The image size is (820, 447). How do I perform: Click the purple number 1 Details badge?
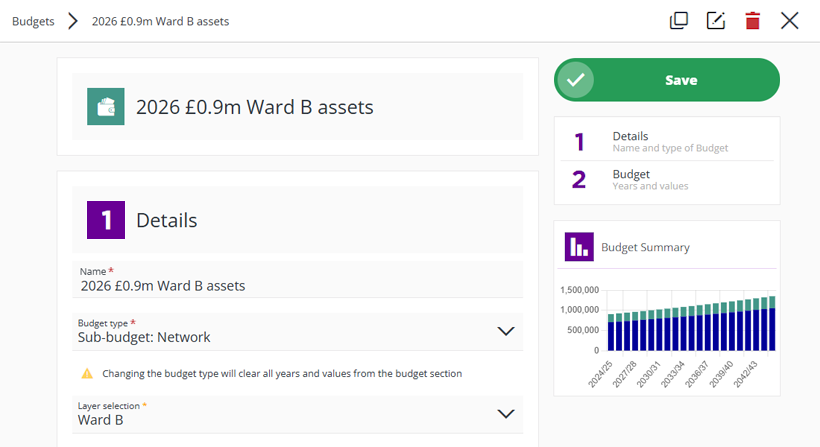pyautogui.click(x=106, y=220)
